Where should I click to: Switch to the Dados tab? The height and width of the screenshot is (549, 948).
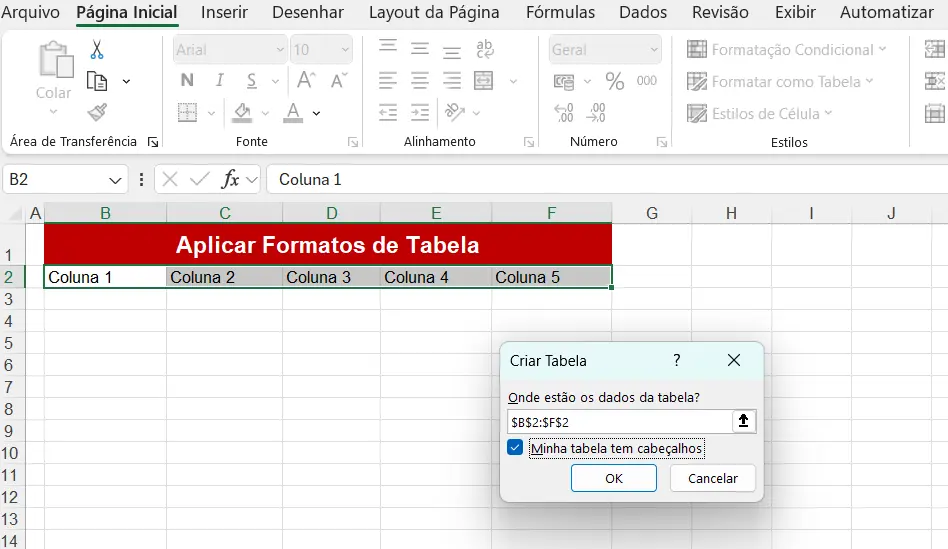[x=643, y=12]
